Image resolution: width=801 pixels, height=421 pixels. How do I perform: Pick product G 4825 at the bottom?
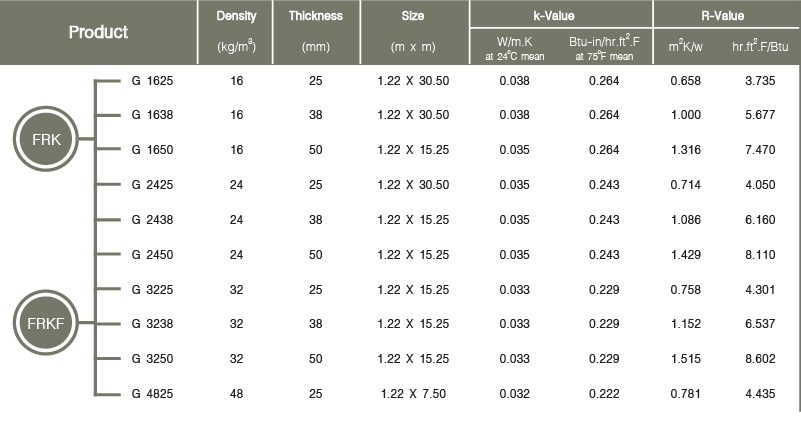(152, 395)
